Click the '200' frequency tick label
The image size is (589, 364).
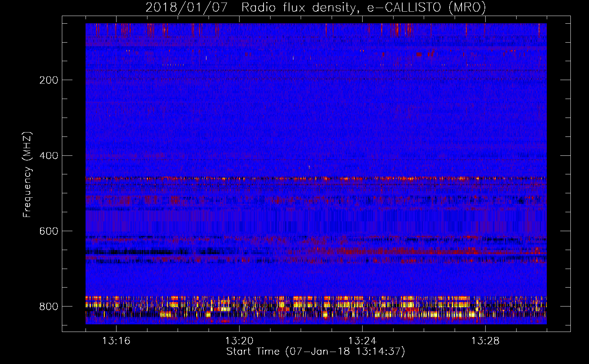pyautogui.click(x=49, y=80)
